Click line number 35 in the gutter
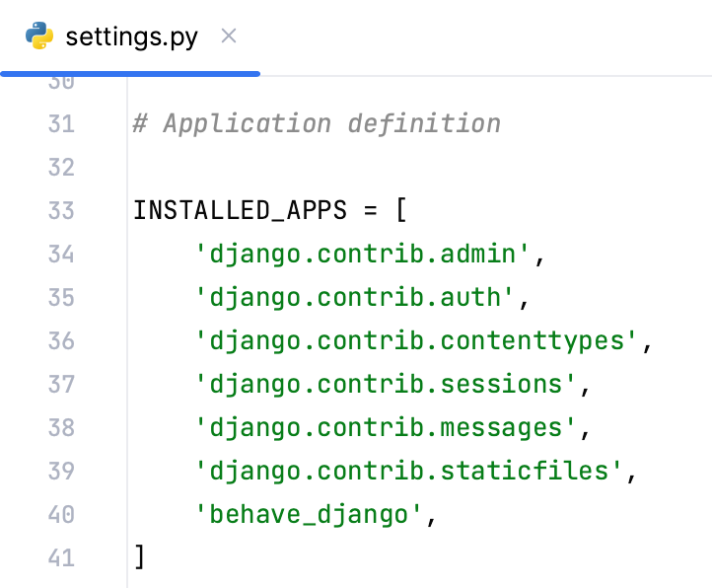Image resolution: width=712 pixels, height=588 pixels. pos(61,298)
